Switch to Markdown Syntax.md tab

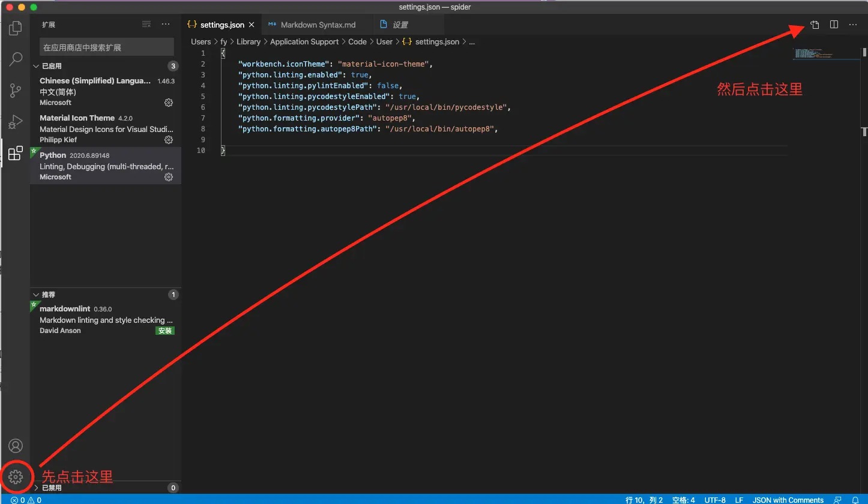(x=317, y=25)
